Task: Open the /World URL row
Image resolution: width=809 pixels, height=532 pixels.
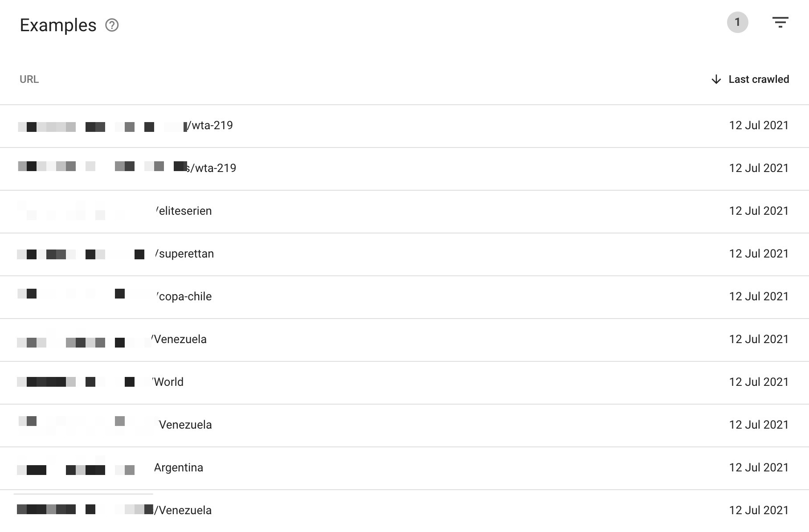Action: tap(168, 382)
